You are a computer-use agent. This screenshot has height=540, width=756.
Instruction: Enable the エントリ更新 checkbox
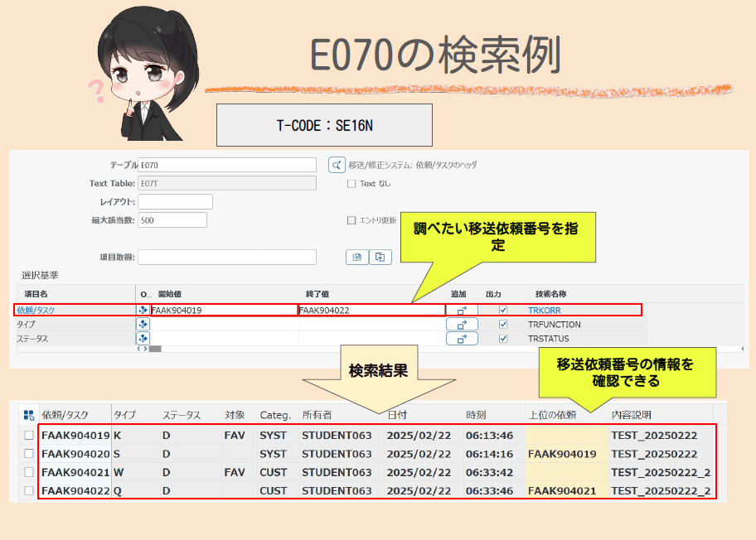pos(351,221)
